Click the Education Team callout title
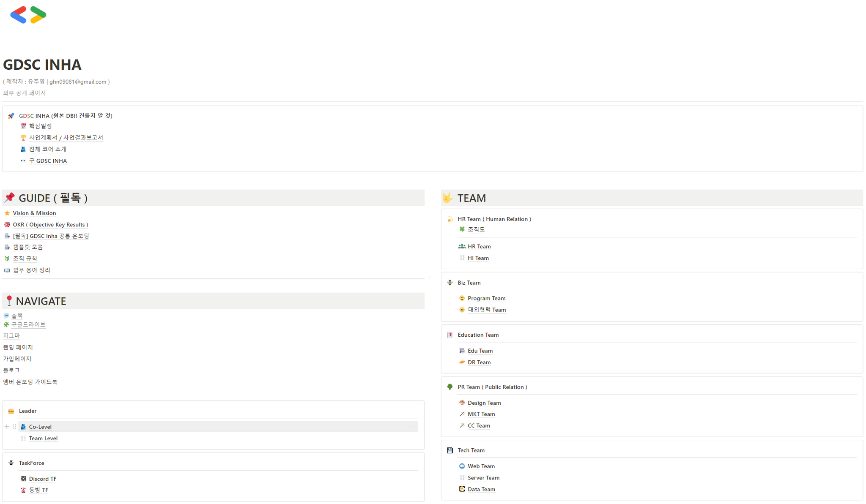866x504 pixels. (x=478, y=335)
